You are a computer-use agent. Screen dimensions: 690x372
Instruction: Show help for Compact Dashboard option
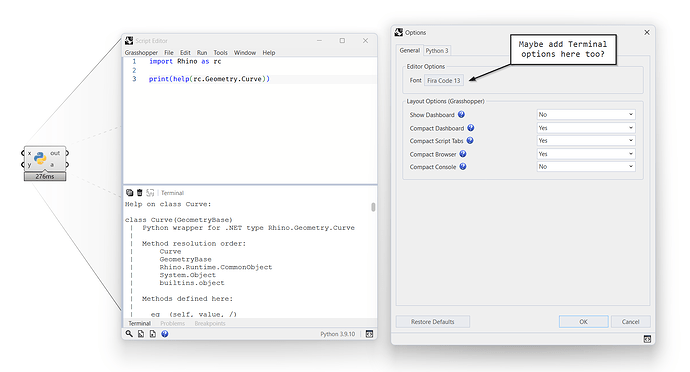point(470,128)
